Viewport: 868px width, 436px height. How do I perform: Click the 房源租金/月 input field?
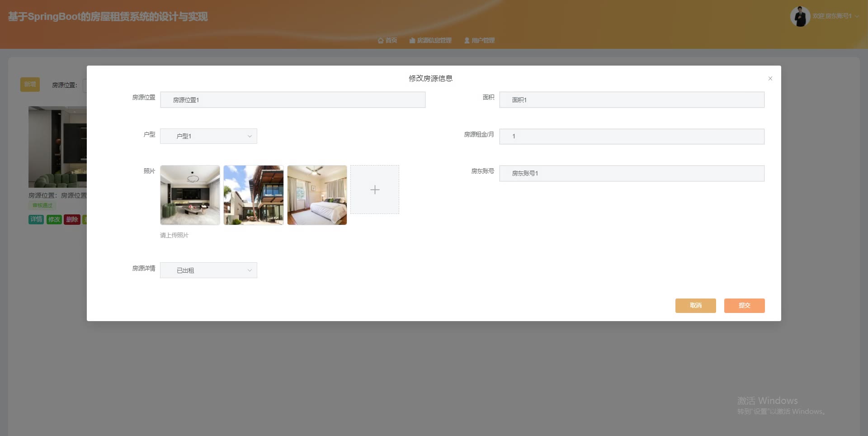coord(632,137)
